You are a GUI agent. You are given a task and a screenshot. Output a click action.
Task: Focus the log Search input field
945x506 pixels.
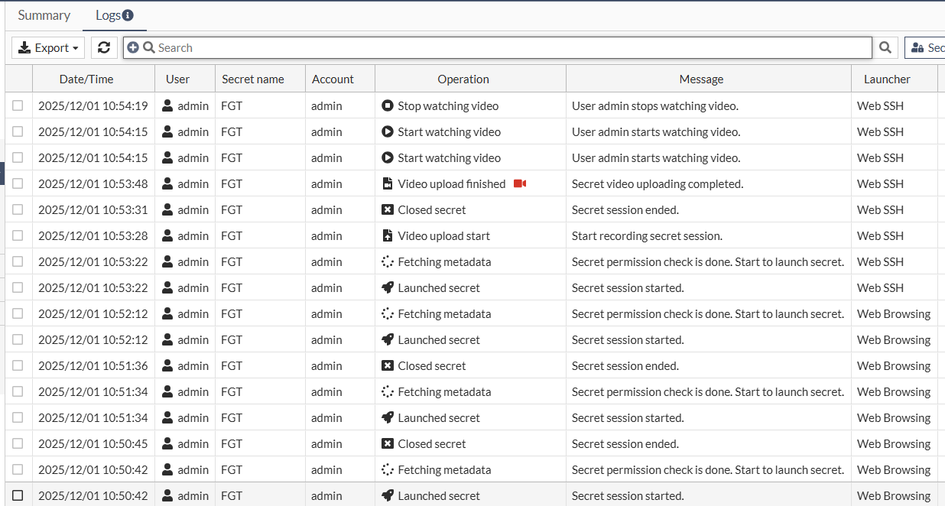pos(510,48)
